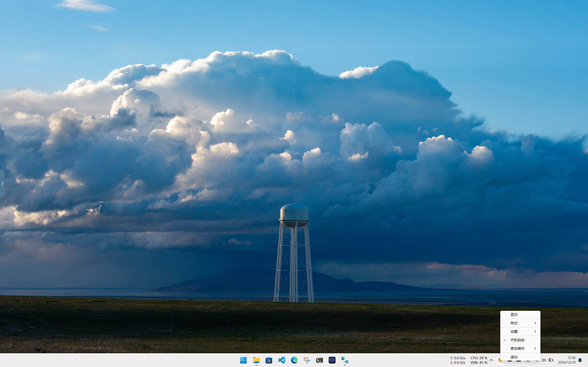The image size is (588, 367).
Task: Show hidden system tray icons
Action: (x=491, y=360)
